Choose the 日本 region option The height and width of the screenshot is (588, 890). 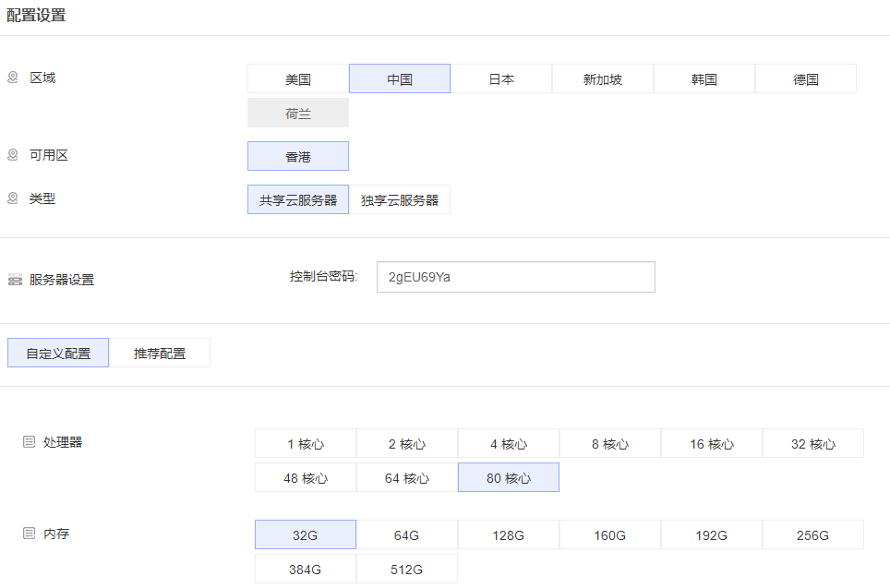tap(501, 79)
